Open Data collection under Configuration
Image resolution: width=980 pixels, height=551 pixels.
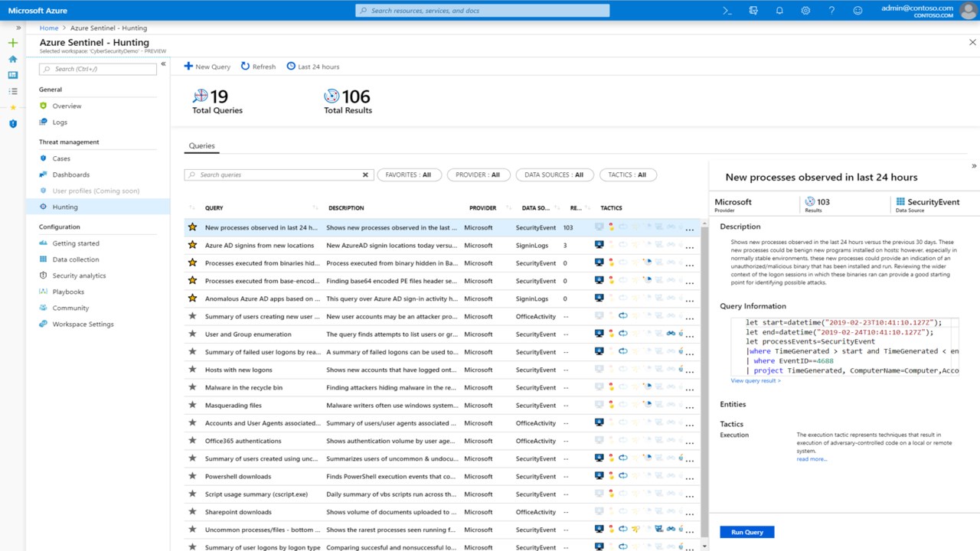[76, 259]
